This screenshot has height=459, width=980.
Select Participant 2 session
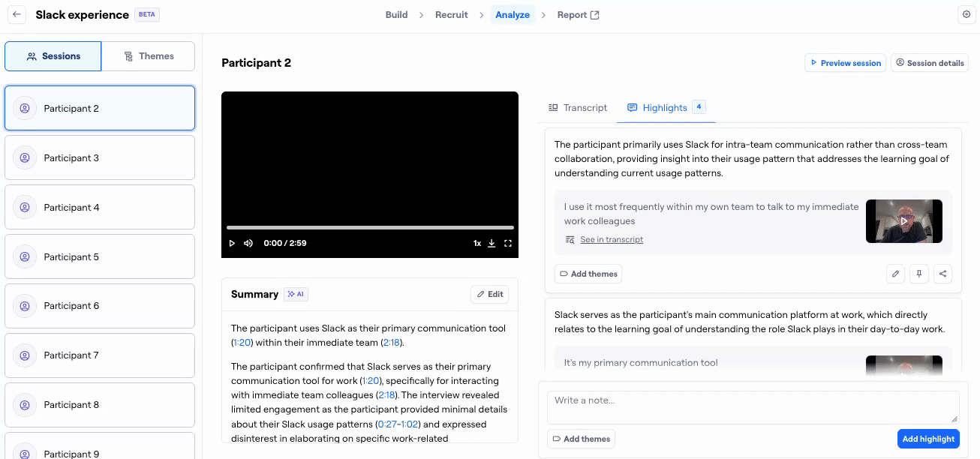click(100, 109)
